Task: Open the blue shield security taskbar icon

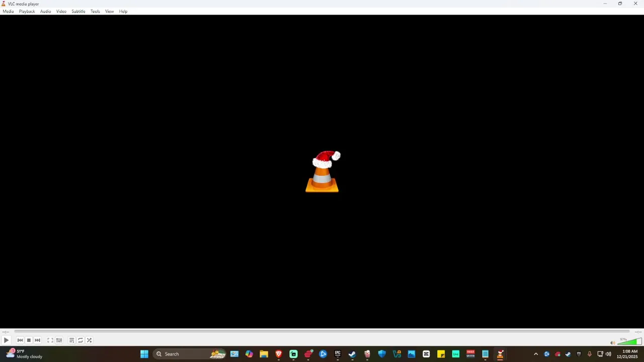Action: 382,354
